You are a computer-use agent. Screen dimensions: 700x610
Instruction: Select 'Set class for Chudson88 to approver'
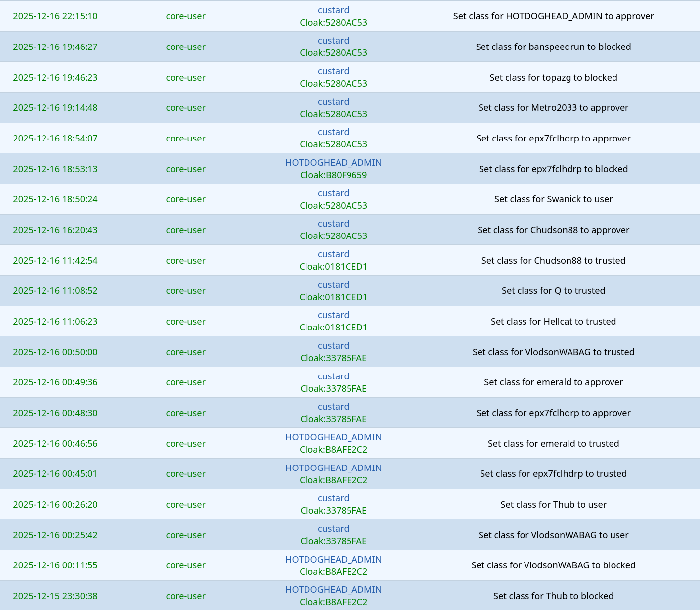click(x=553, y=230)
